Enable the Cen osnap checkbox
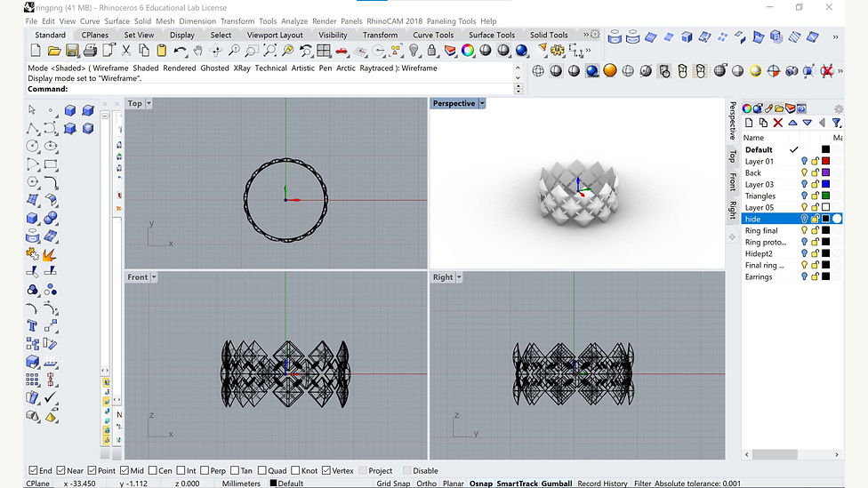This screenshot has width=868, height=488. point(153,470)
